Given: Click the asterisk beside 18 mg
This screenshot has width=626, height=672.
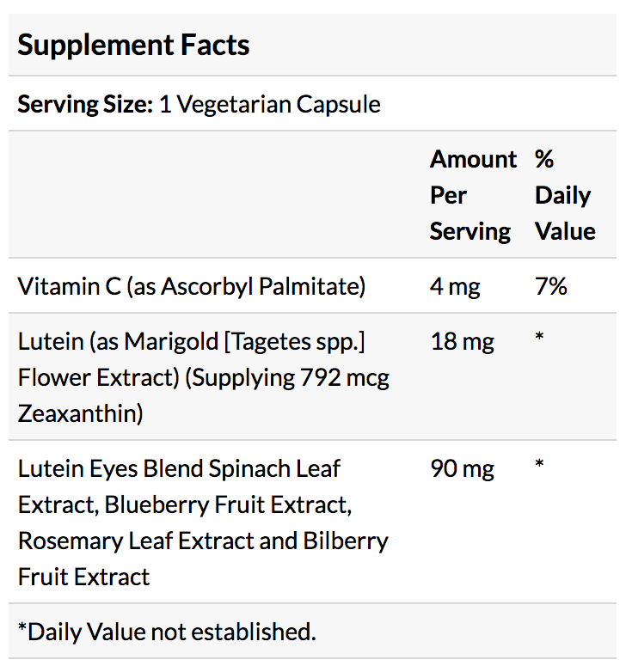Looking at the screenshot, I should pos(539,336).
